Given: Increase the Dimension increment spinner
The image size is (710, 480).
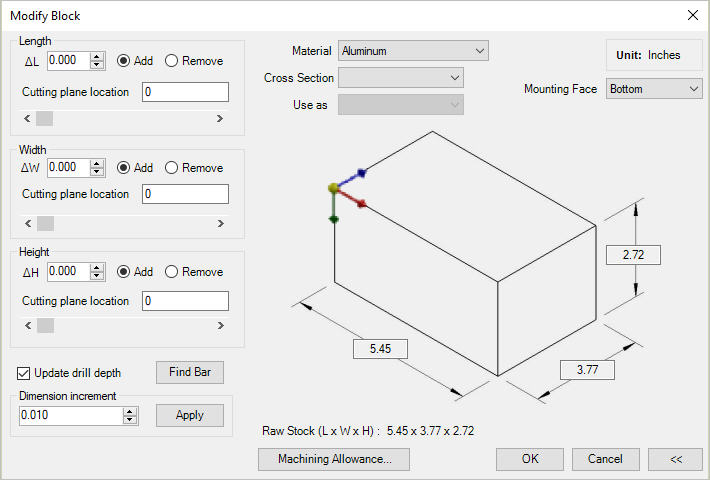Looking at the screenshot, I should (129, 410).
